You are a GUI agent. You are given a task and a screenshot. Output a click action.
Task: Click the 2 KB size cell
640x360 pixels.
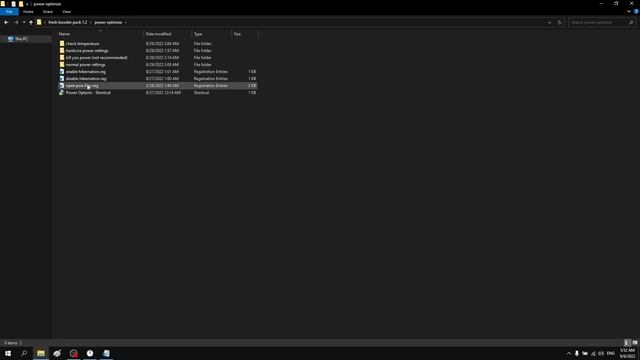tap(252, 86)
